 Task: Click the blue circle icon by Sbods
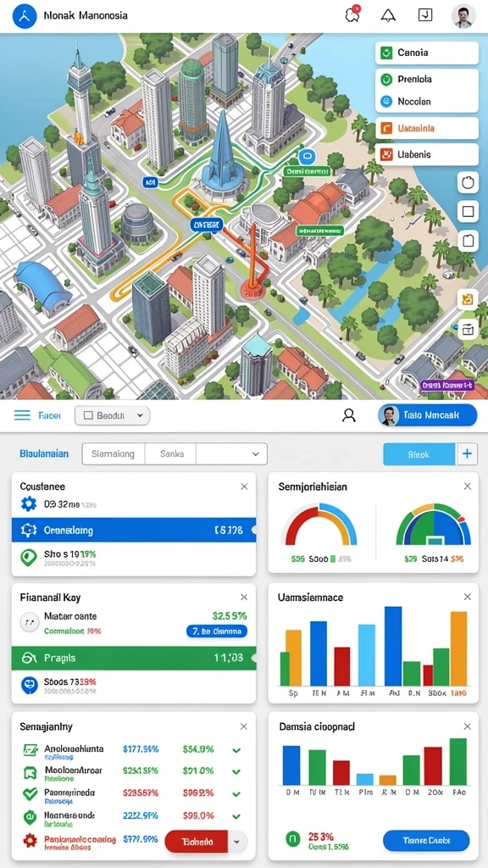point(28,685)
